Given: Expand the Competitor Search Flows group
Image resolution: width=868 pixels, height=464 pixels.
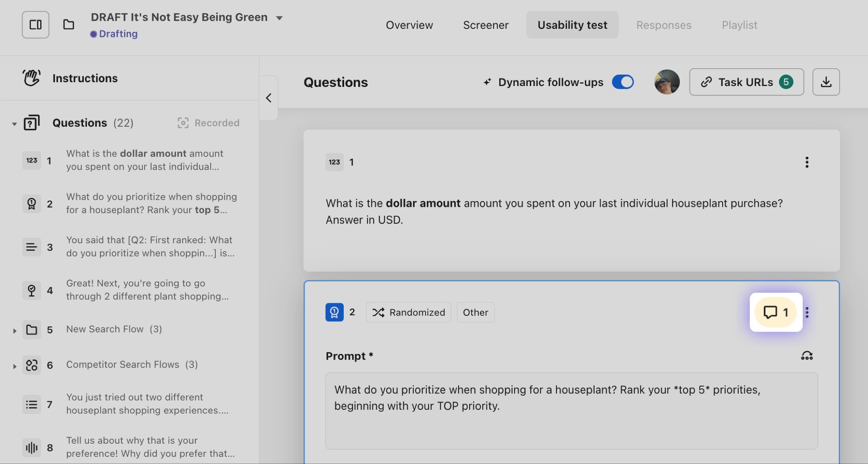Looking at the screenshot, I should point(14,365).
